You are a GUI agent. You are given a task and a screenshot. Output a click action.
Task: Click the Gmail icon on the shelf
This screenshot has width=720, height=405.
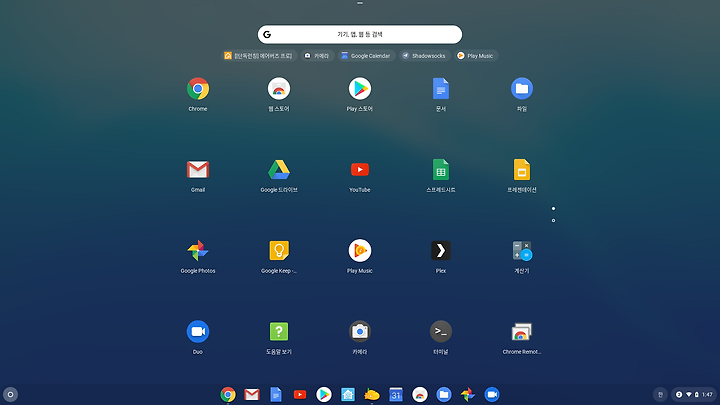click(x=252, y=394)
